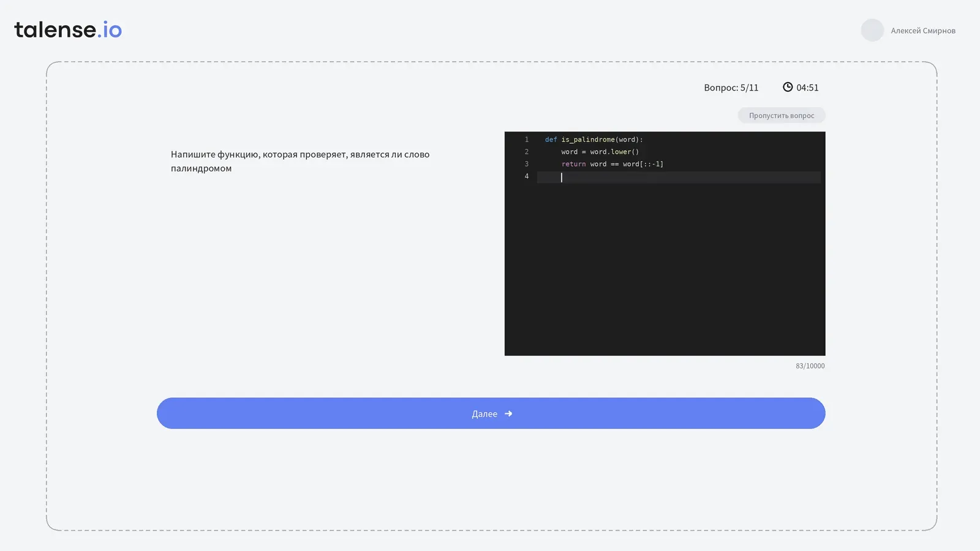Click the 04:51 timer value
The width and height of the screenshot is (980, 551).
pyautogui.click(x=807, y=88)
